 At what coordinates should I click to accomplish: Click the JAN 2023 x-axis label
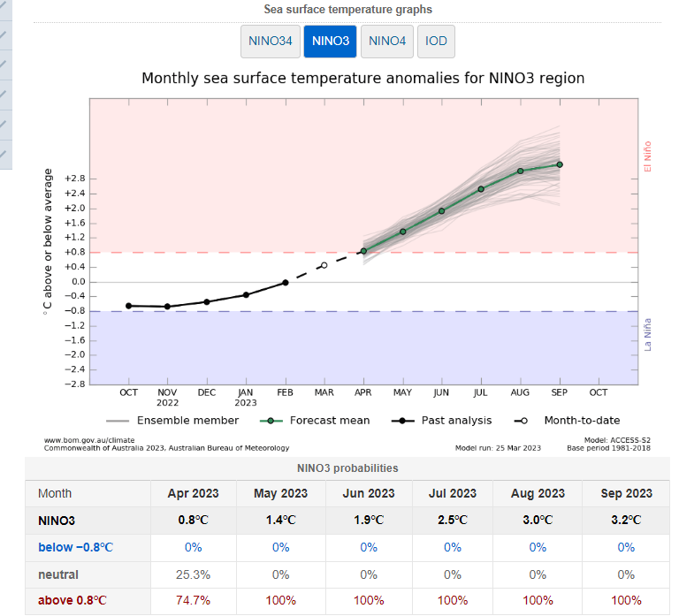[x=246, y=398]
